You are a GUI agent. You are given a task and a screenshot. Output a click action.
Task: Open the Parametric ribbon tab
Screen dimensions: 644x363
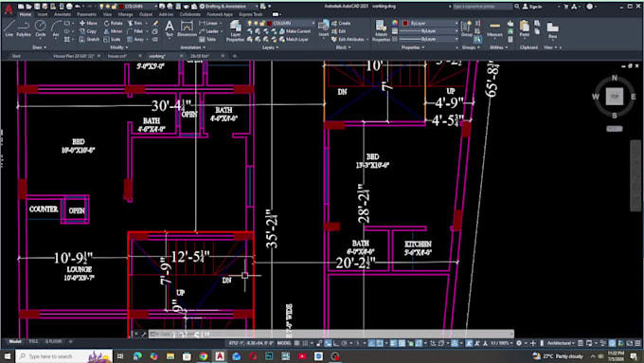tap(87, 14)
